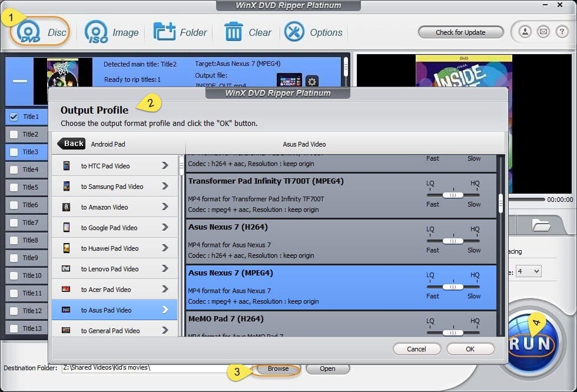Click the Lenovo Pad Video icon
This screenshot has width=577, height=392.
[x=66, y=269]
